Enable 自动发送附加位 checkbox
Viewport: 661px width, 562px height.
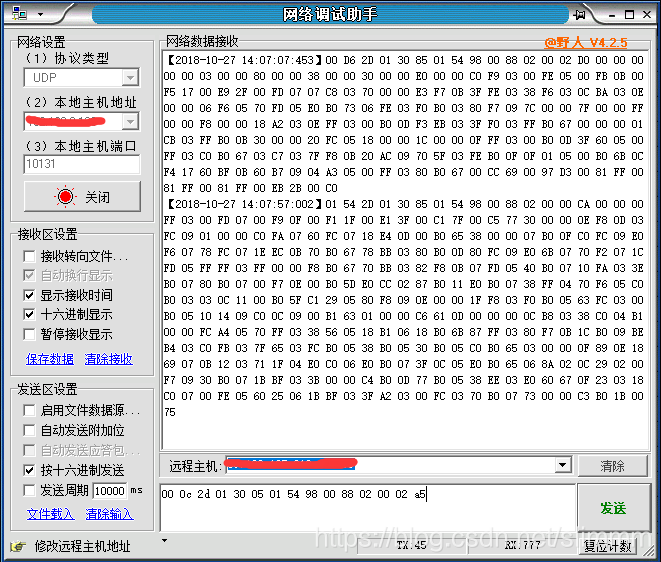29,430
